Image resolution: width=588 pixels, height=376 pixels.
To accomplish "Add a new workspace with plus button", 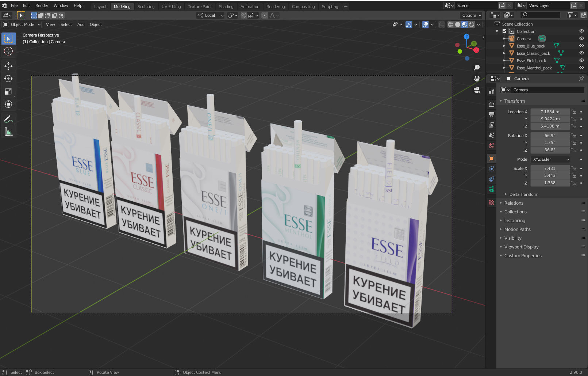I will (x=346, y=7).
